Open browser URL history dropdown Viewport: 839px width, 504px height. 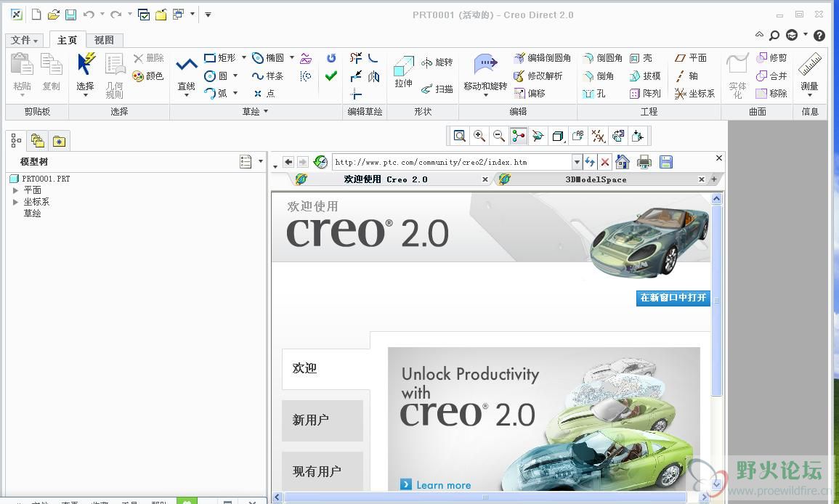point(576,161)
